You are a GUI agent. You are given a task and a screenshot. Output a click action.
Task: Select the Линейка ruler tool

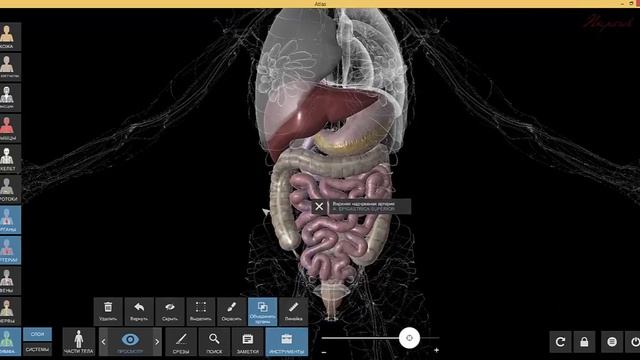coord(293,311)
